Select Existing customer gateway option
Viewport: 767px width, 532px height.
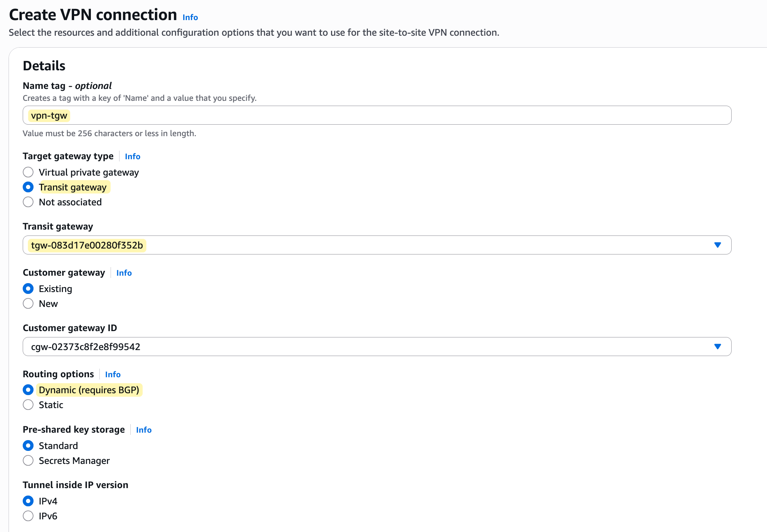[28, 289]
